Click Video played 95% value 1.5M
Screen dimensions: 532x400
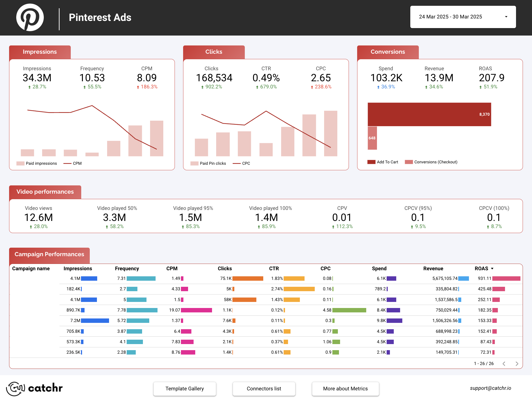(x=190, y=218)
